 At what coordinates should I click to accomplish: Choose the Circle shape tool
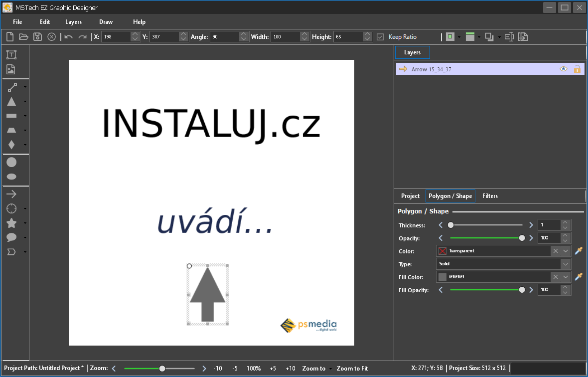11,162
